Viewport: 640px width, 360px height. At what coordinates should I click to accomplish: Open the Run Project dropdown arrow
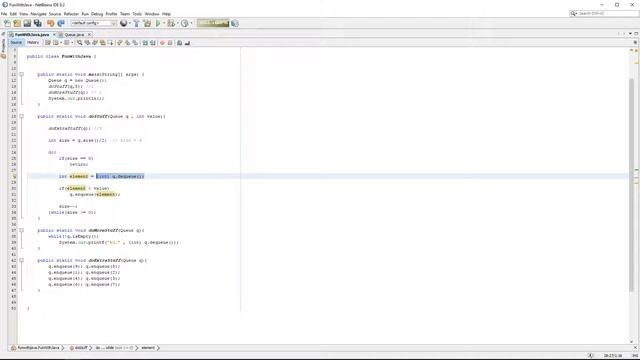[x=164, y=24]
